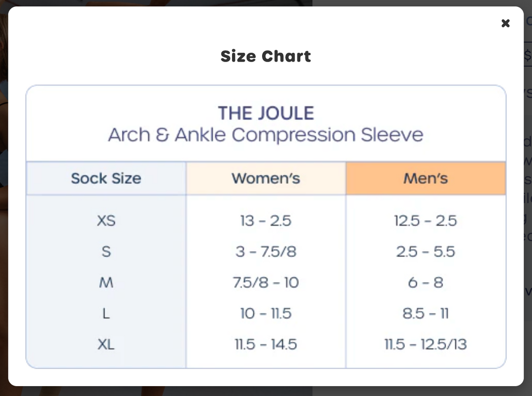Select the Men's 12.5 – 2.5 range
This screenshot has height=396, width=532.
(426, 221)
